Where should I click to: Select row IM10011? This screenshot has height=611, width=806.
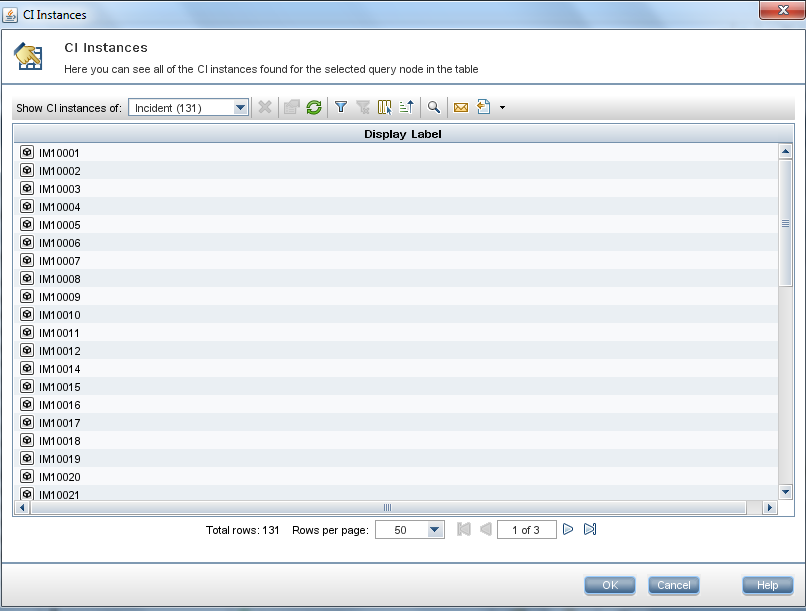396,332
